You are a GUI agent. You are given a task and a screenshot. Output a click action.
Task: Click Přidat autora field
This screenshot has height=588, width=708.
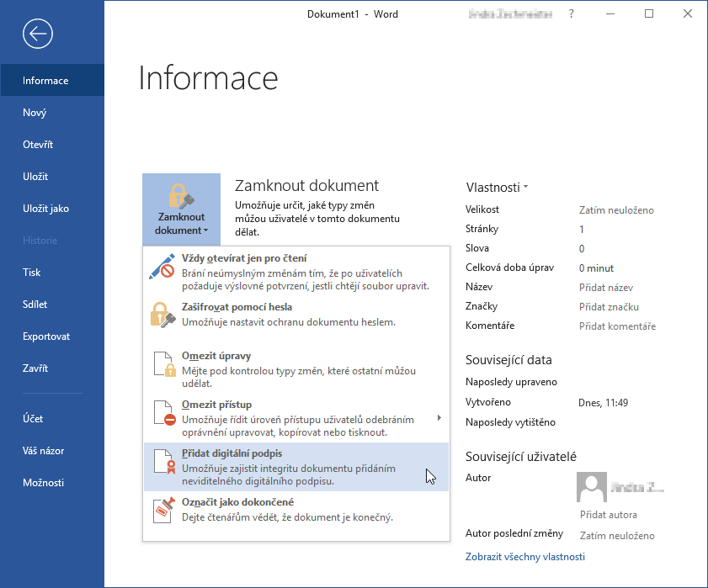(608, 515)
